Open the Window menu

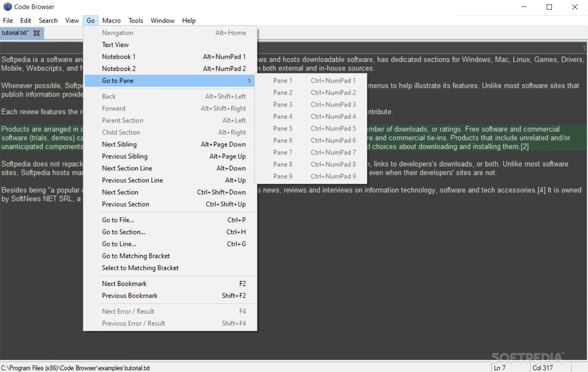(163, 20)
